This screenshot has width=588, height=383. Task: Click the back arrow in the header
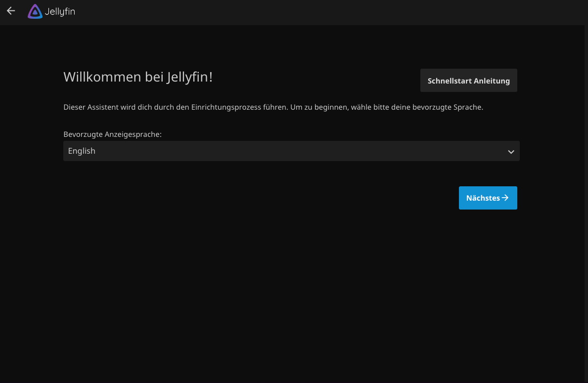click(x=11, y=11)
